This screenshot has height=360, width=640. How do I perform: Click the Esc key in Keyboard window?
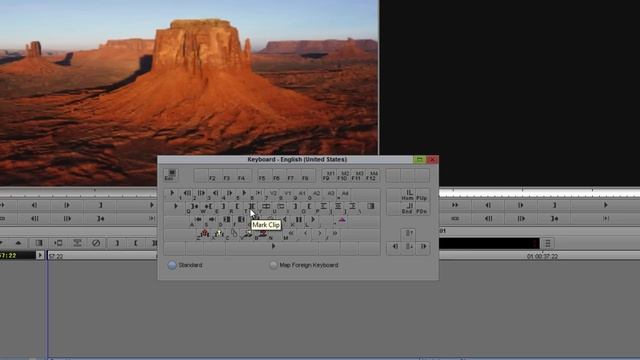[171, 175]
